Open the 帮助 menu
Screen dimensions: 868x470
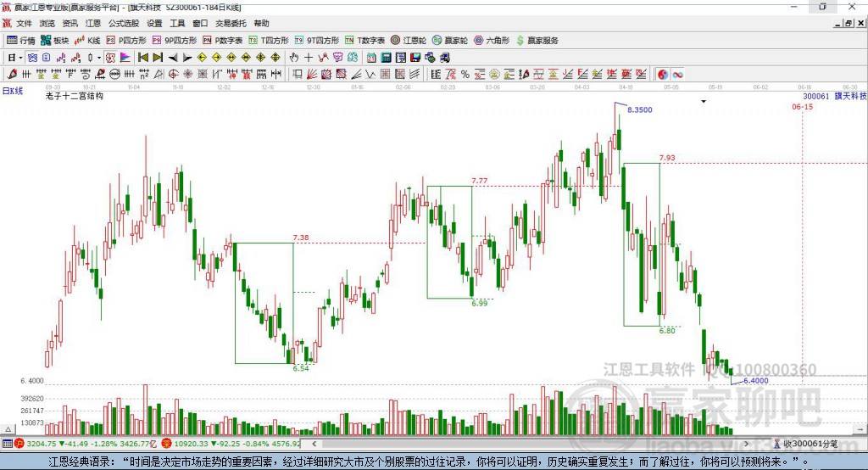261,23
